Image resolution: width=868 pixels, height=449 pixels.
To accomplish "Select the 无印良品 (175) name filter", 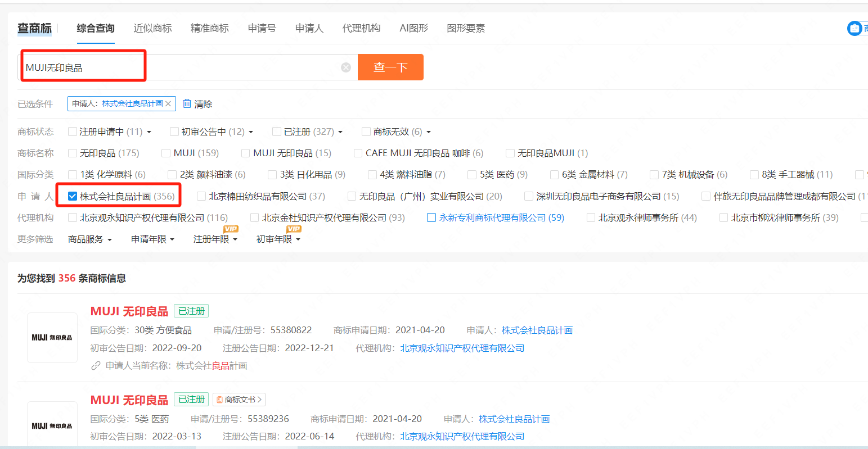I will coord(72,153).
